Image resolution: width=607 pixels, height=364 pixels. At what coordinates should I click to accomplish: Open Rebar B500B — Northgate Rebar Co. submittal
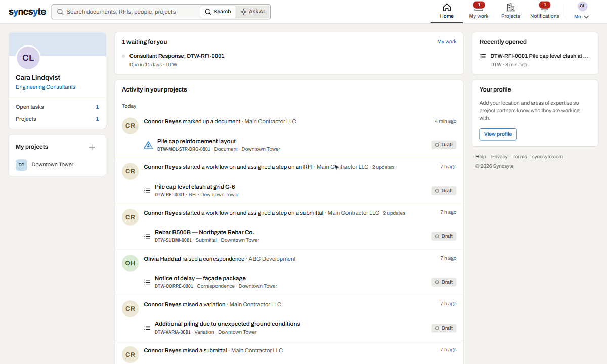[204, 232]
